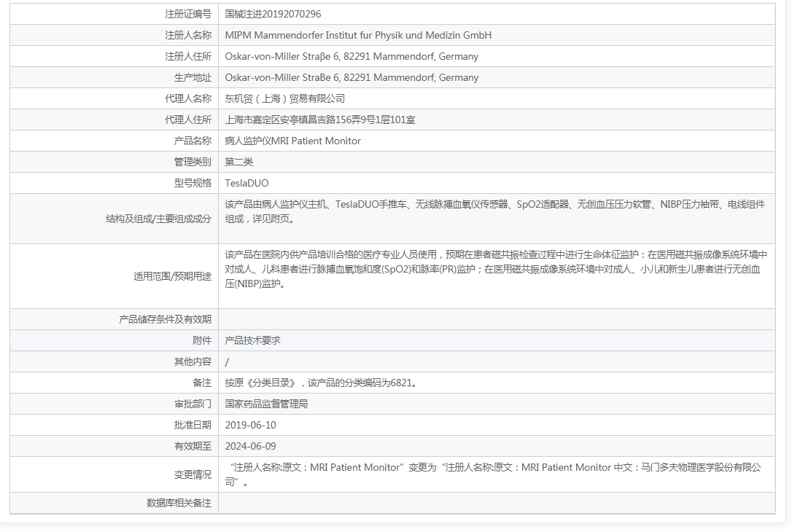This screenshot has width=800, height=532.
Task: Select the 产品储存条件及有效期 label
Action: [165, 319]
